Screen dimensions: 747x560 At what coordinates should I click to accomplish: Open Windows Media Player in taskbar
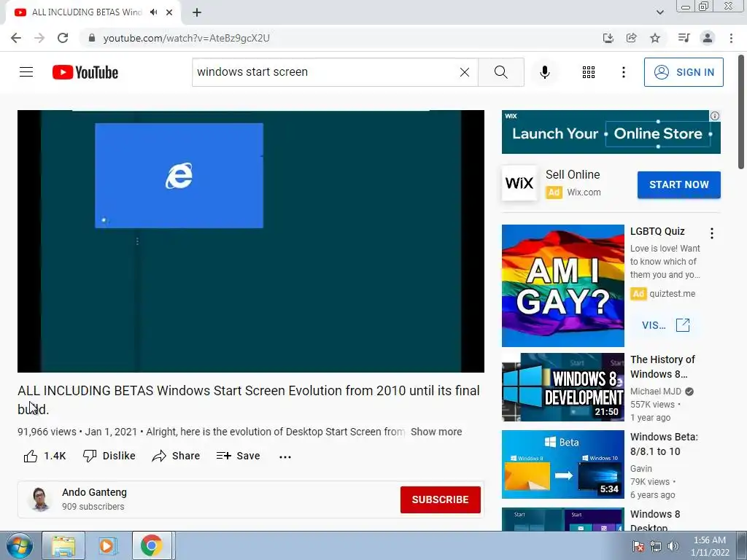[108, 545]
